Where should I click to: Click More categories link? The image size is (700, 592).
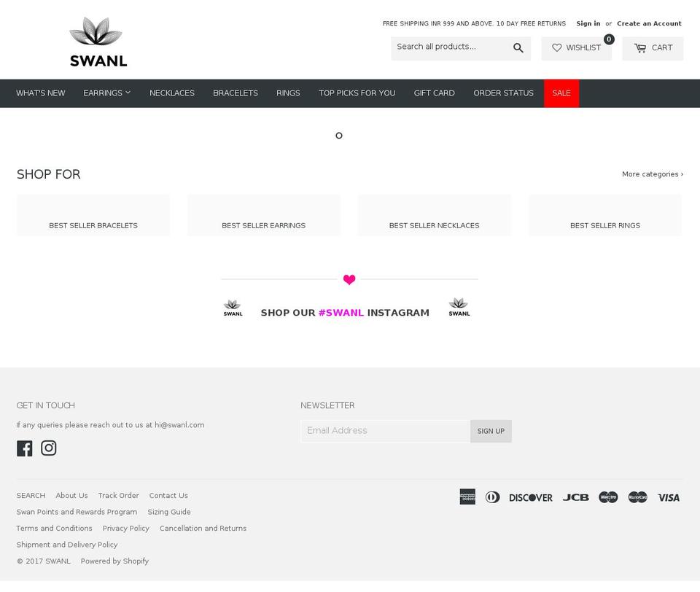652,174
